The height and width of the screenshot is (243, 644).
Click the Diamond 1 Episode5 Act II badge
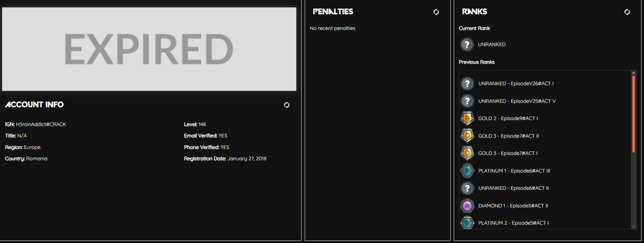tap(467, 205)
